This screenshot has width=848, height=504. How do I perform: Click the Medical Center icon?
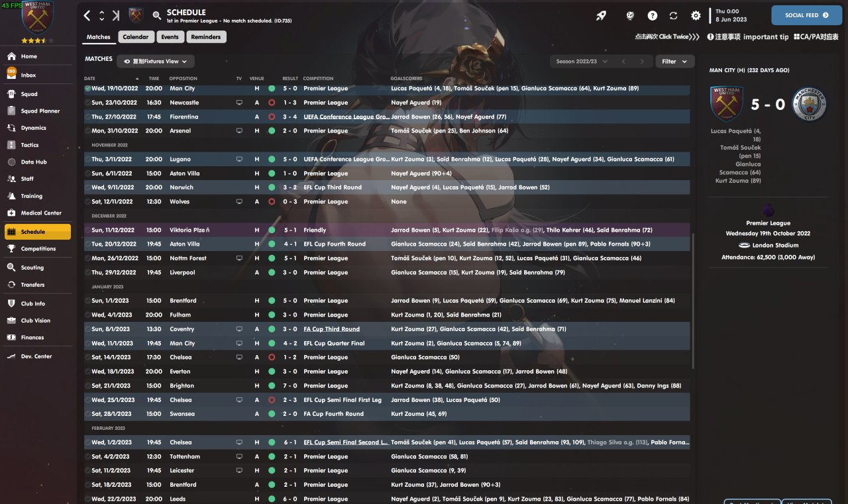(x=11, y=213)
